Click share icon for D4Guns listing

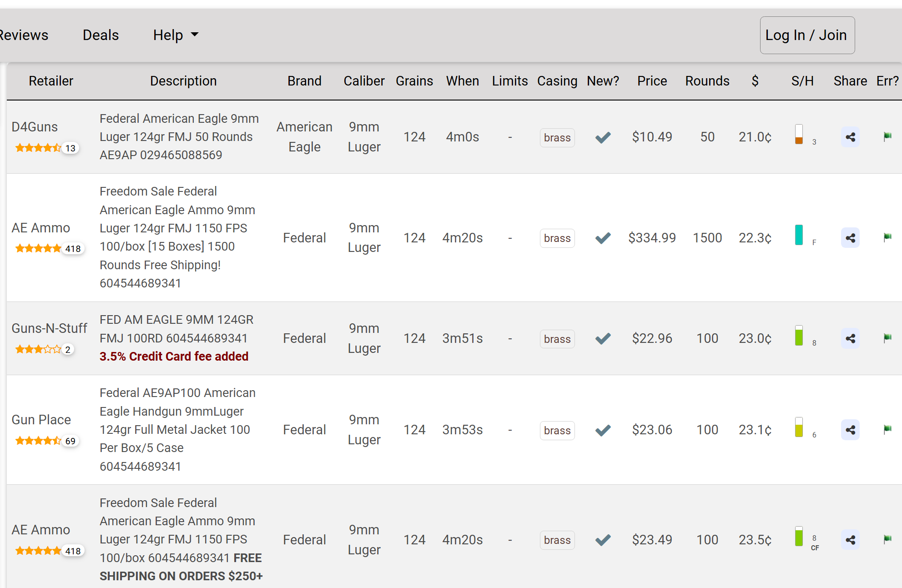pyautogui.click(x=850, y=137)
